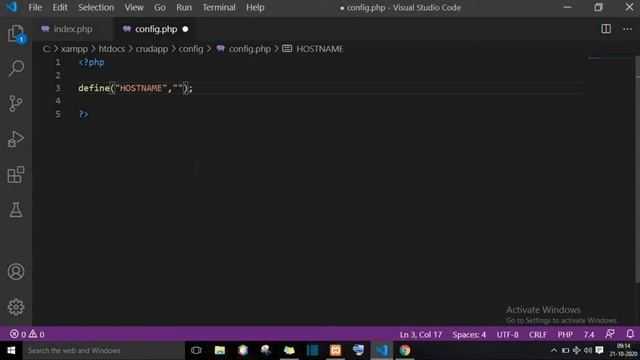Click the VS Code logo icon
The height and width of the screenshot is (360, 640).
click(x=11, y=7)
